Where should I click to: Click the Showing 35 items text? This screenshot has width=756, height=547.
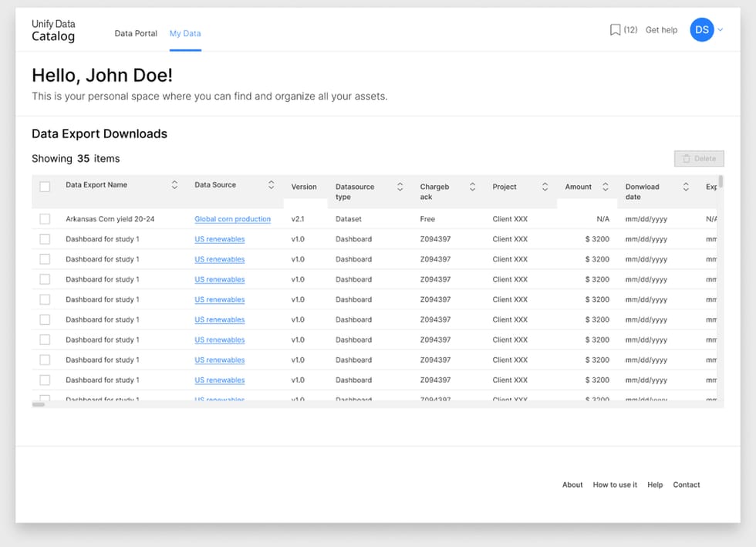tap(76, 159)
